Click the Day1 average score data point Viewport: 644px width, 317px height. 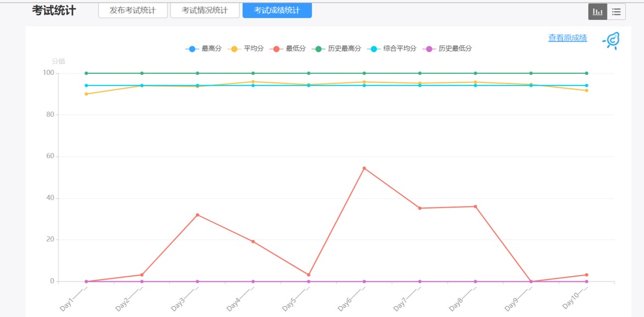[86, 94]
